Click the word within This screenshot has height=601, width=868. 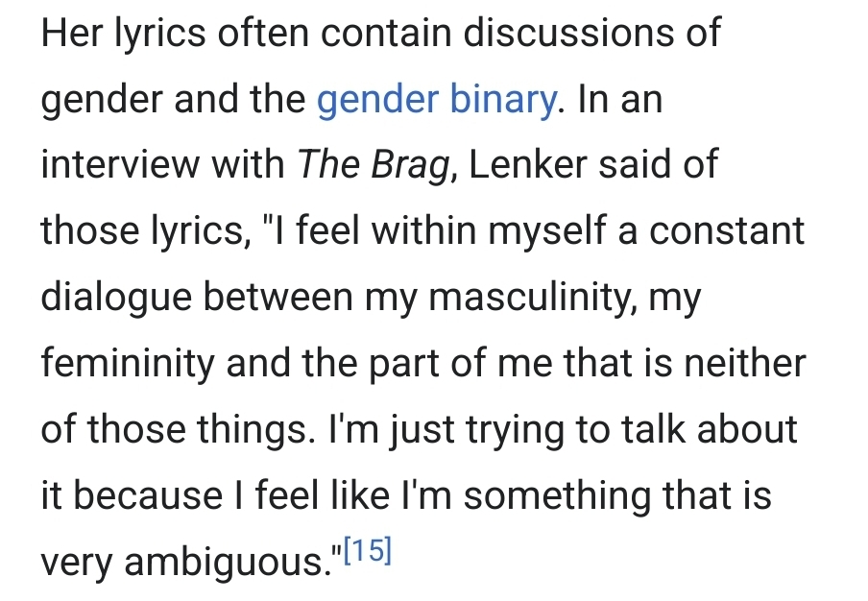coord(424,230)
